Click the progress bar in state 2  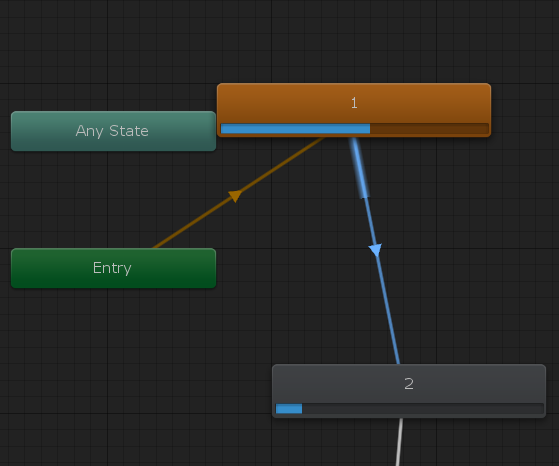point(410,409)
